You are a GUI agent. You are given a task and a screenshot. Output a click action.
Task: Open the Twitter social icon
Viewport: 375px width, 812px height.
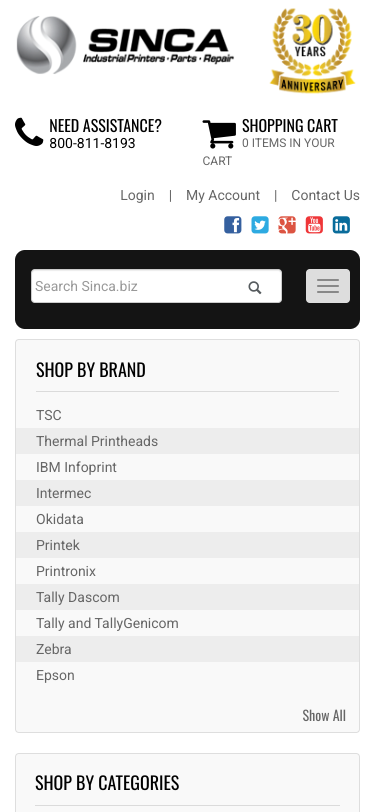coord(260,225)
